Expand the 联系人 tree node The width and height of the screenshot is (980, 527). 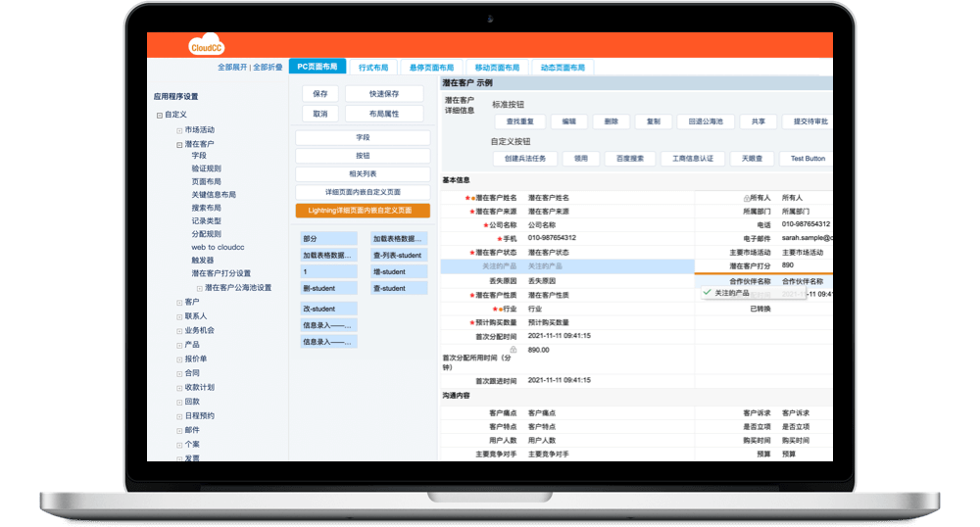coord(179,317)
